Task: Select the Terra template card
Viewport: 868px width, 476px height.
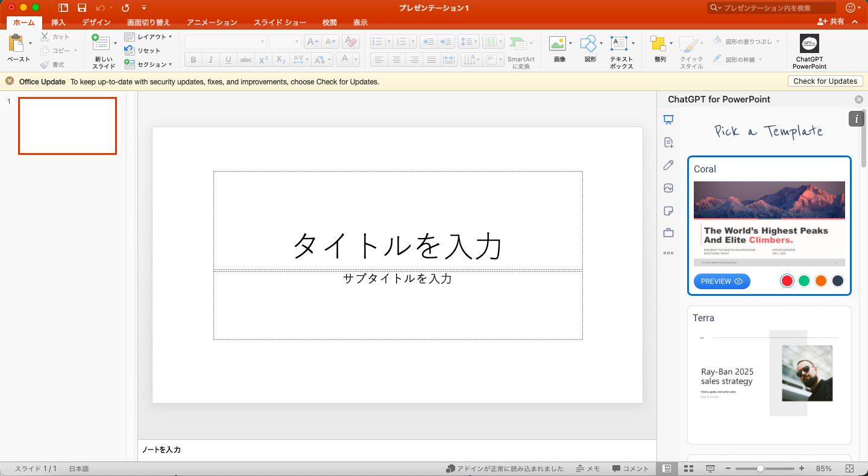Action: (x=769, y=375)
